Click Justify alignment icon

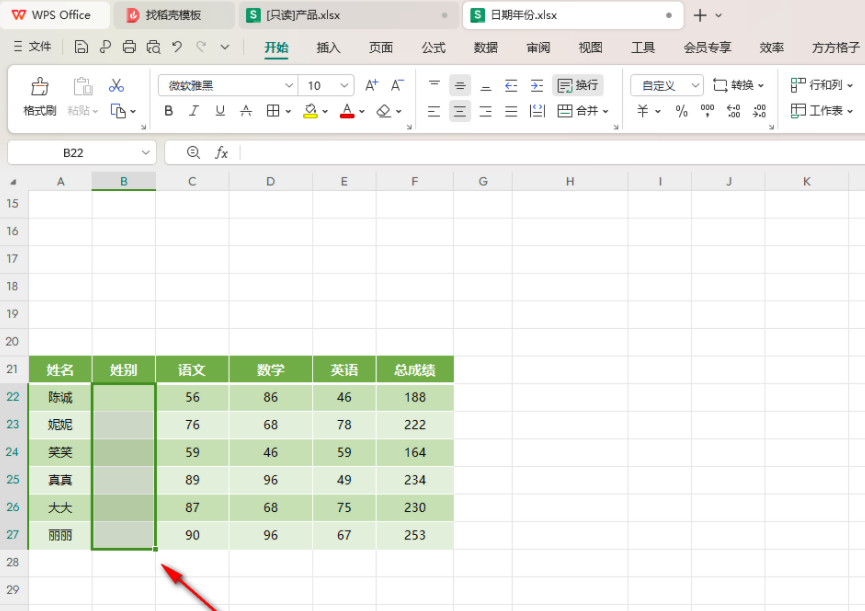click(511, 111)
